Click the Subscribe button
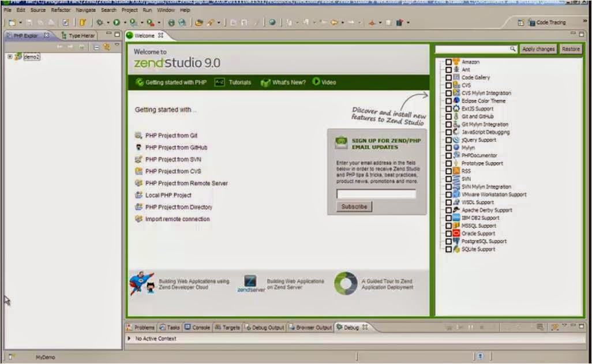 [354, 207]
